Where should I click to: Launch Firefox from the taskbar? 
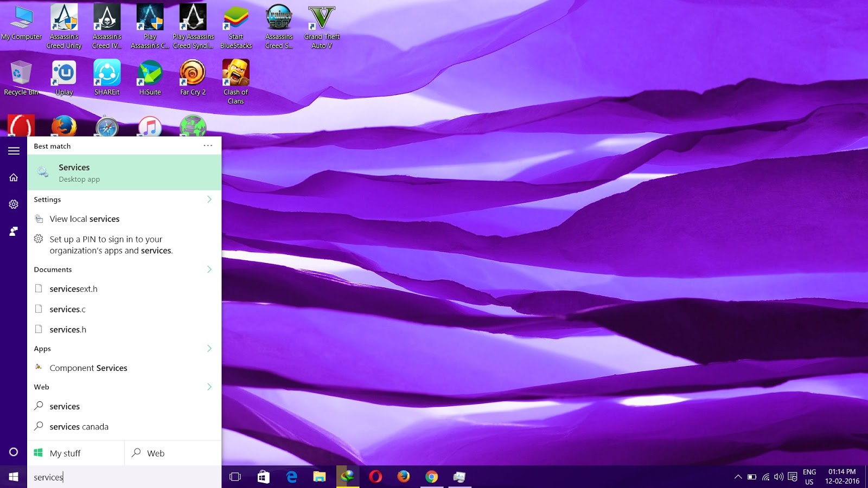click(404, 477)
